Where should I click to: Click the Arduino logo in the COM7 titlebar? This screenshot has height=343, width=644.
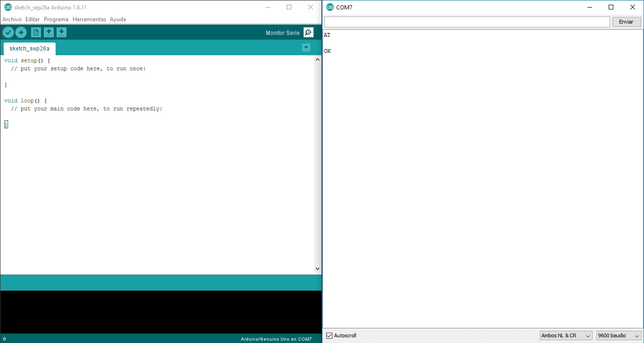coord(330,7)
